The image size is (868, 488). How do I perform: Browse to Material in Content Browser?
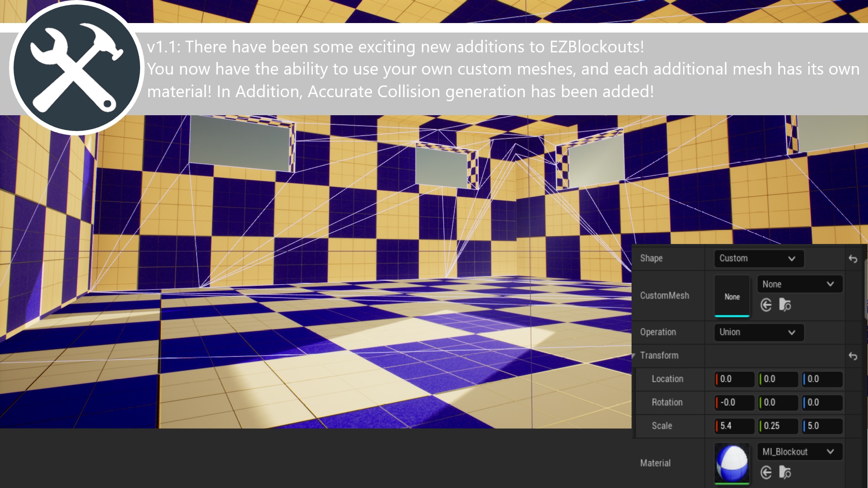point(785,473)
